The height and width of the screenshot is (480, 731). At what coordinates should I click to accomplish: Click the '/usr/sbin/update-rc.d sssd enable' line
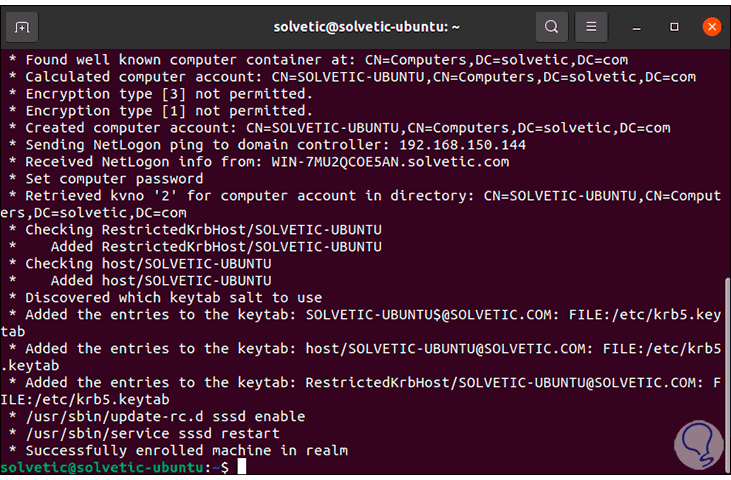(165, 416)
